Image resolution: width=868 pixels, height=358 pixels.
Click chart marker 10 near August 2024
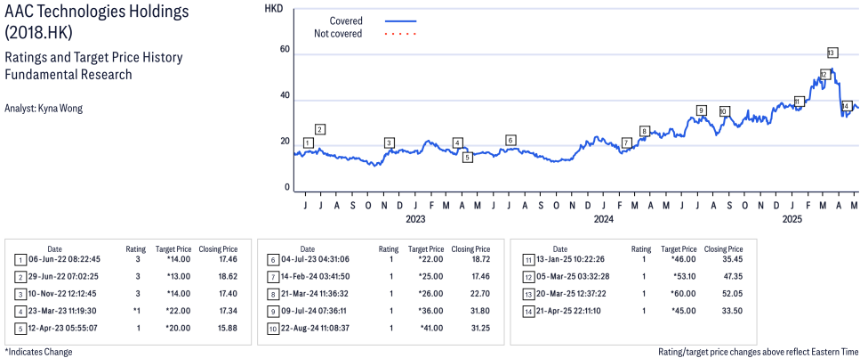click(724, 111)
